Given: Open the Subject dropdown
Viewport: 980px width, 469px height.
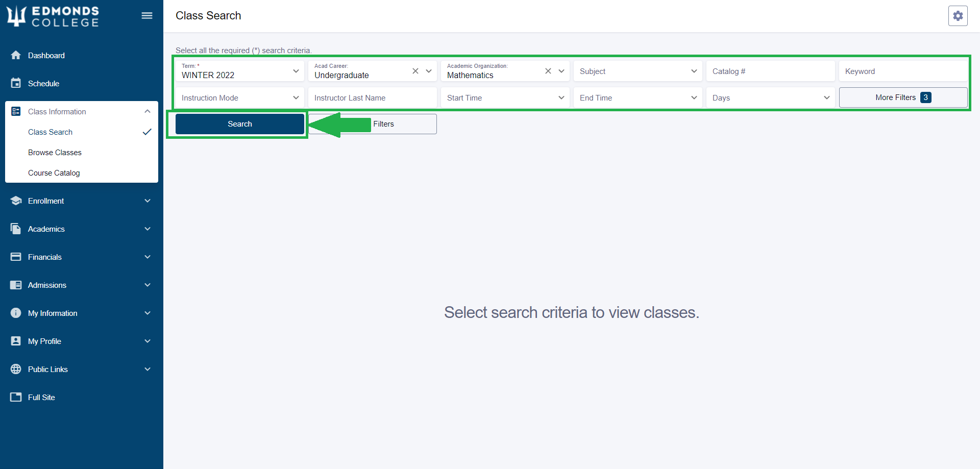Looking at the screenshot, I should click(x=638, y=71).
